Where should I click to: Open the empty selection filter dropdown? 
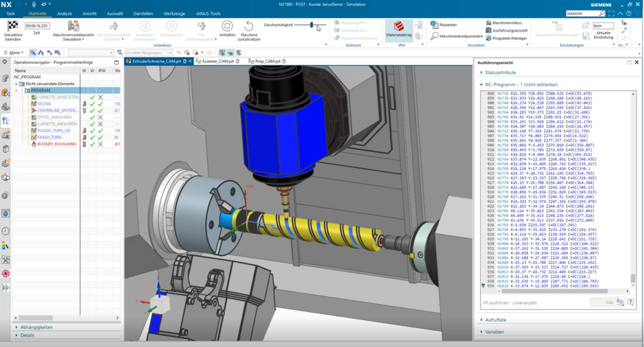[x=91, y=53]
